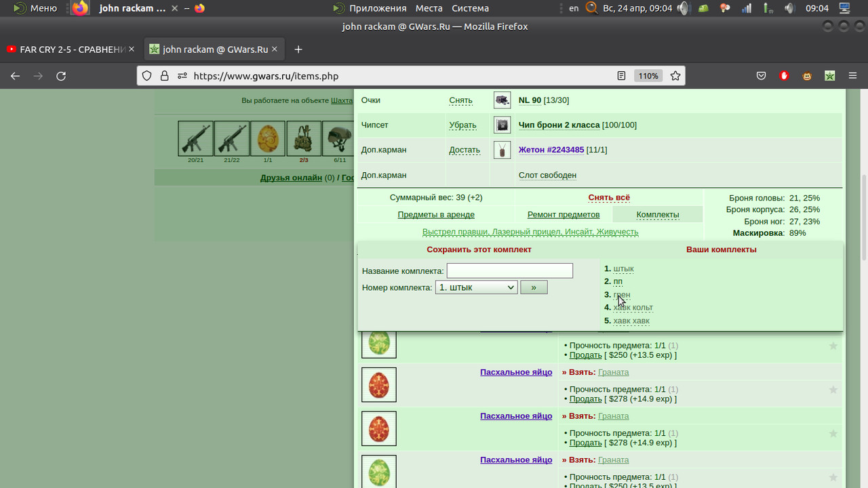Image resolution: width=868 pixels, height=488 pixels.
Task: Bookmark this page with the star icon
Action: [675, 76]
